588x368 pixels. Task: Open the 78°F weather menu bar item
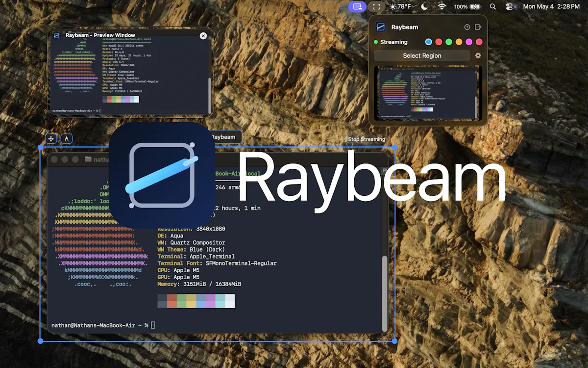400,7
